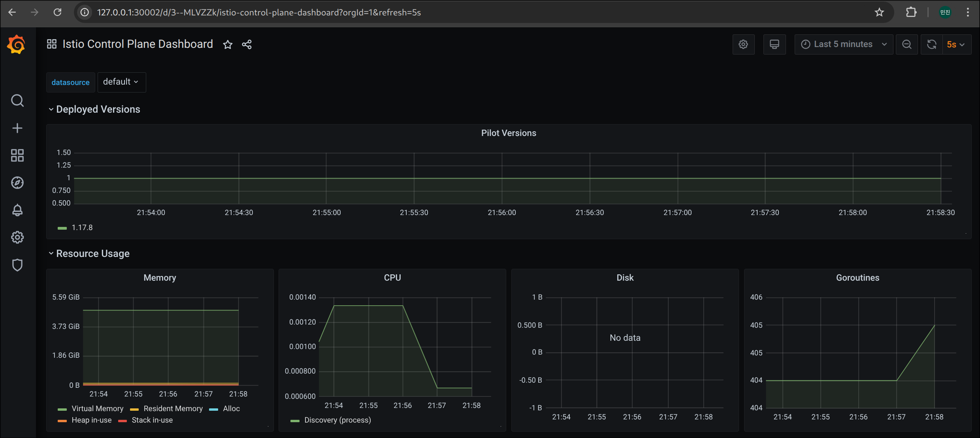Viewport: 980px width, 438px height.
Task: Star the Istio Control Plane Dashboard
Action: coord(228,44)
